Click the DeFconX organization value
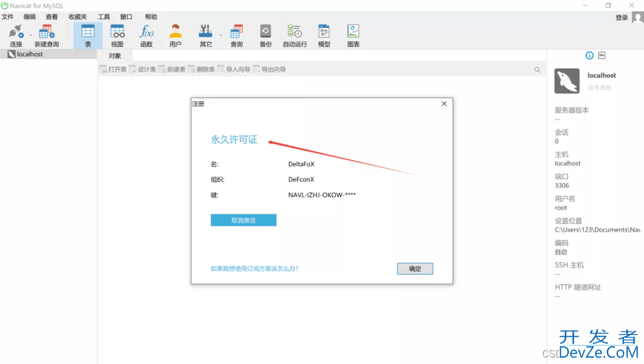The width and height of the screenshot is (644, 364). click(301, 180)
